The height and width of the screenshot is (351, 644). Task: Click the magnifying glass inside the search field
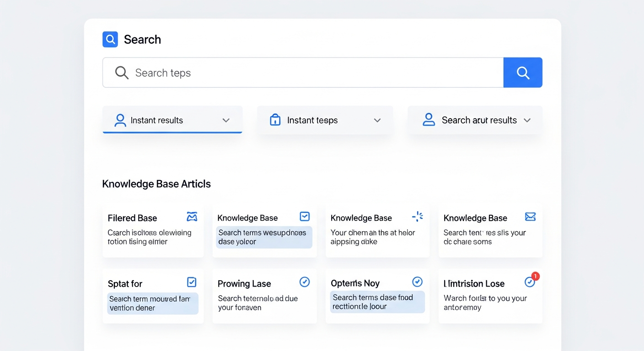[121, 72]
